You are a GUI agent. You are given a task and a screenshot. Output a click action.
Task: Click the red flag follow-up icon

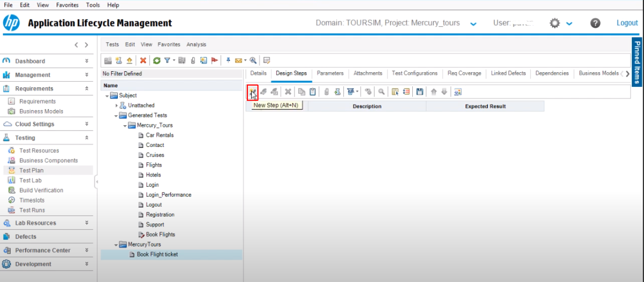pos(213,61)
